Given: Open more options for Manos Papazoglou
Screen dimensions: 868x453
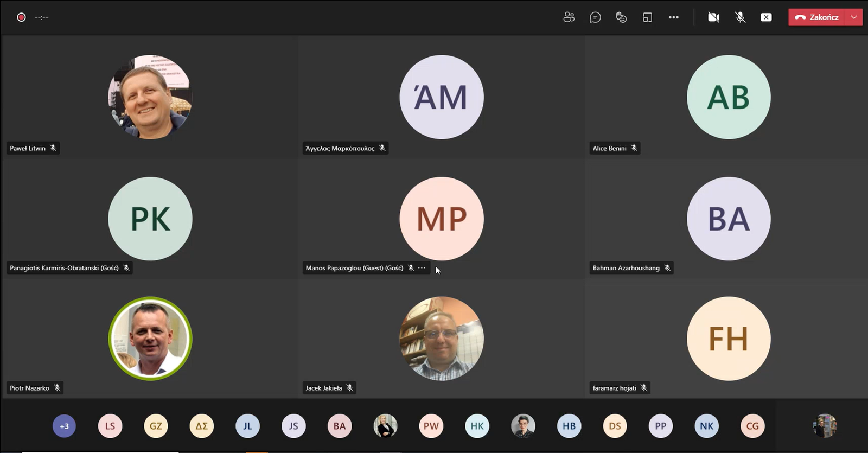Looking at the screenshot, I should [x=422, y=268].
